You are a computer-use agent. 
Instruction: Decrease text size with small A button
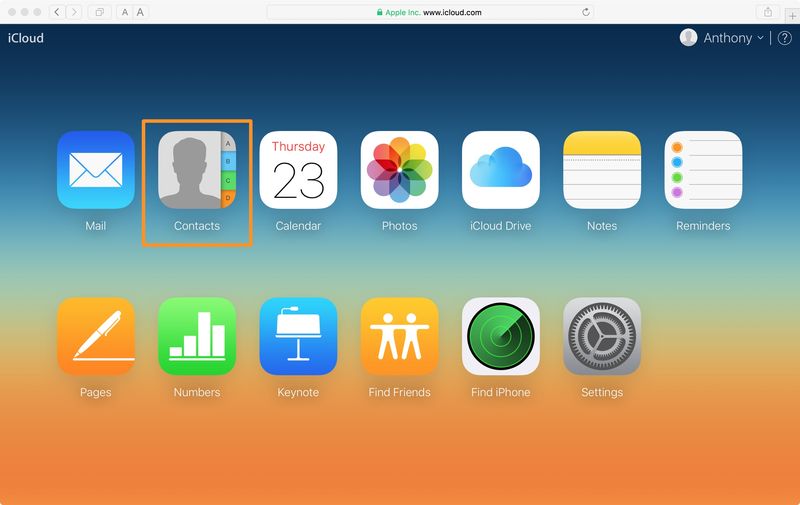click(124, 12)
